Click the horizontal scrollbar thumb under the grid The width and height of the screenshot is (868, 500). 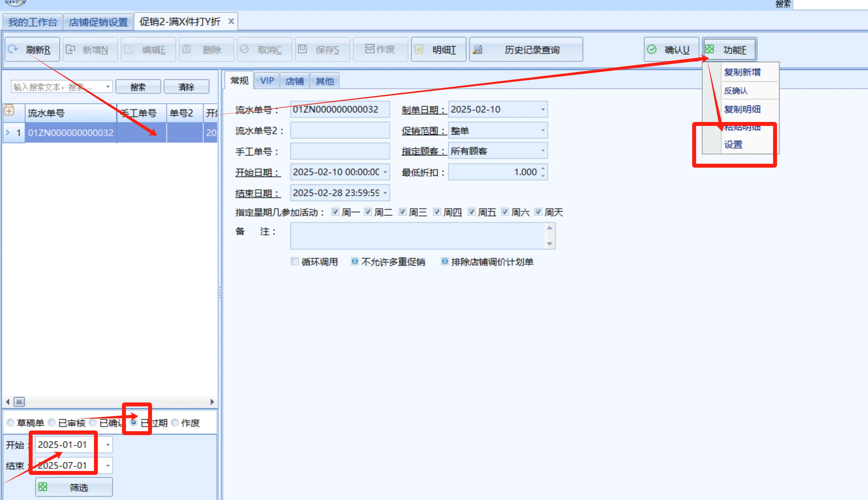[x=19, y=402]
